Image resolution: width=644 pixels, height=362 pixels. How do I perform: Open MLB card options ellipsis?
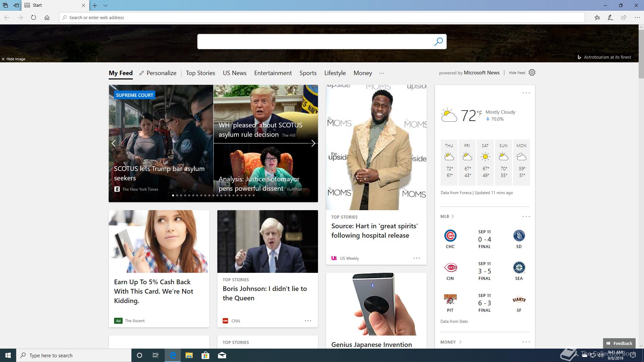(526, 217)
